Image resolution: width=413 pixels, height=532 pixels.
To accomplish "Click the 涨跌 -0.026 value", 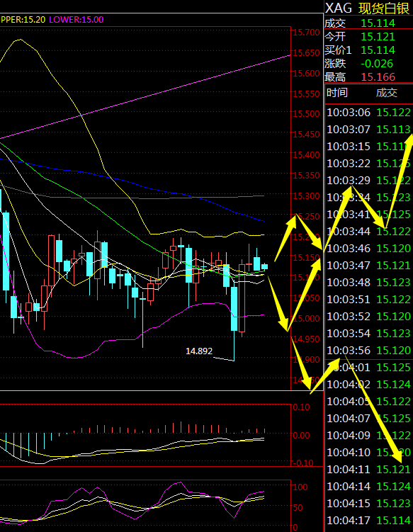I will tap(377, 64).
